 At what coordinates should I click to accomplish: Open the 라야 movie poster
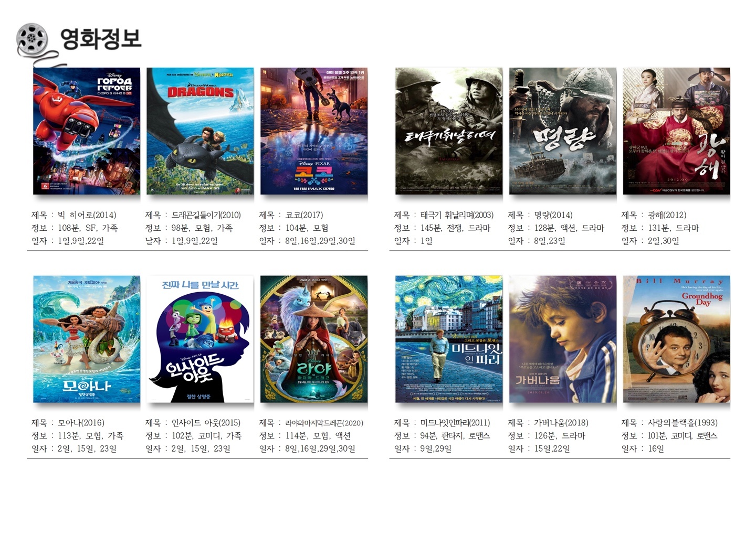314,339
